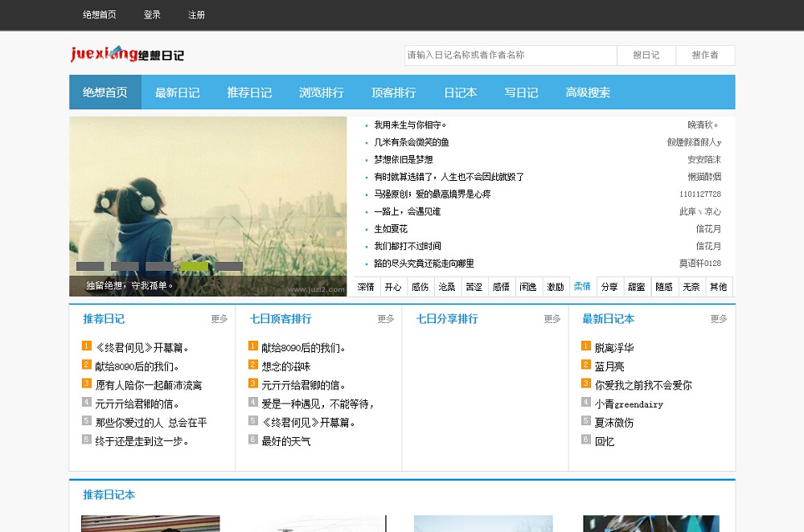Viewport: 804px width, 532px height.
Task: Click 登录 in the top bar
Action: [152, 14]
